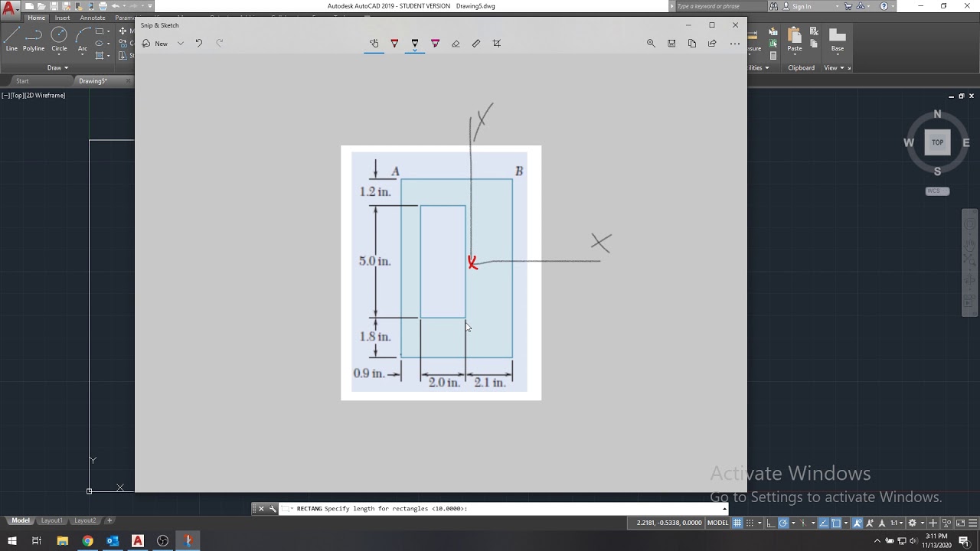Switch to the Layout1 tab
Screen dimensions: 980x551
(x=52, y=520)
